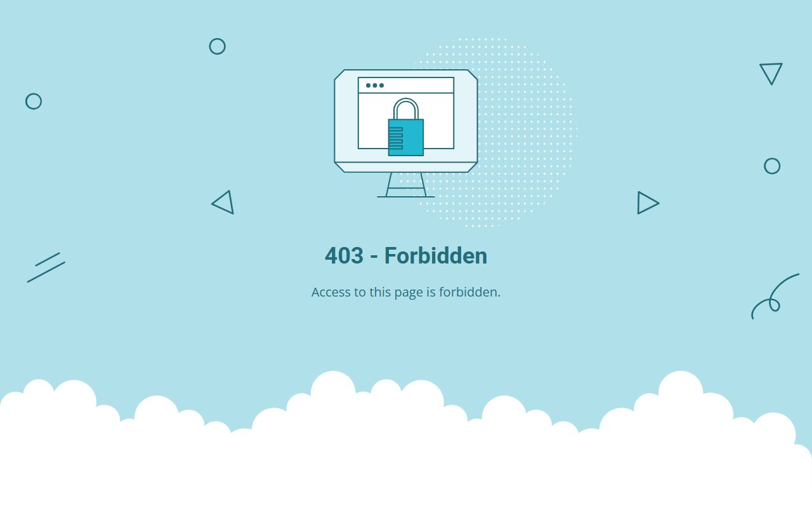The image size is (812, 508).
Task: Click the combination dial lines on the padlock
Action: (396, 138)
